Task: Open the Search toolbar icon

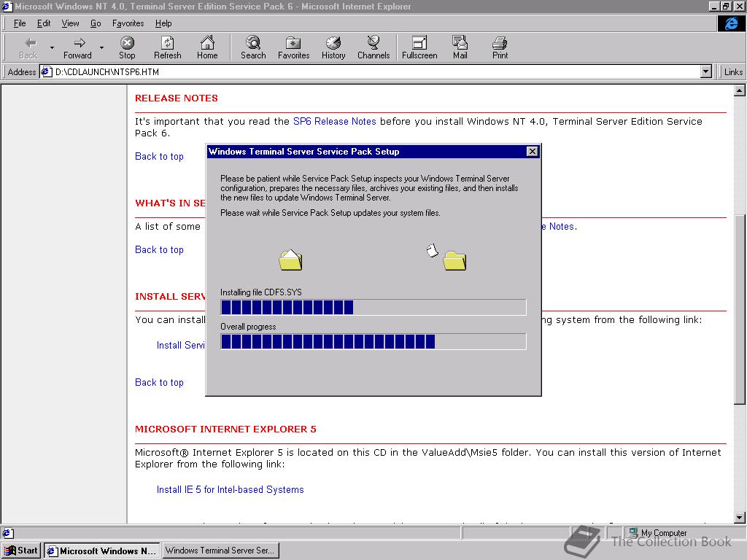Action: coord(253,43)
